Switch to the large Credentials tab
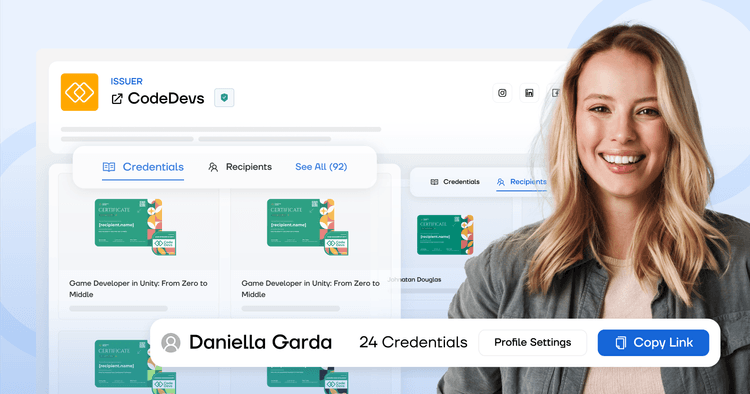Screen dimensions: 750x394 pyautogui.click(x=143, y=167)
